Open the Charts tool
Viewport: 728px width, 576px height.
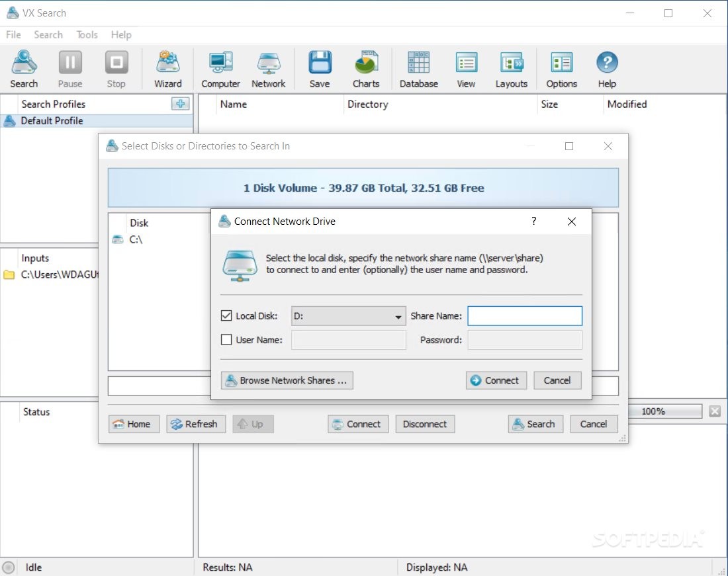366,69
